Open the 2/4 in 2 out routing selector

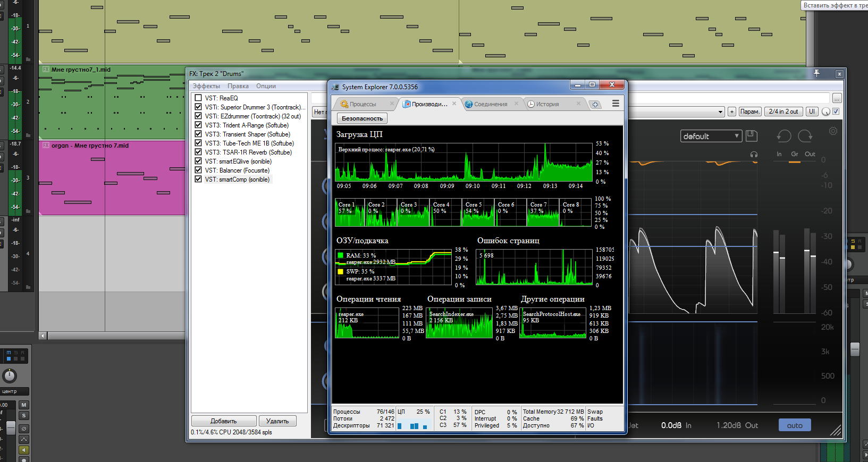click(783, 112)
